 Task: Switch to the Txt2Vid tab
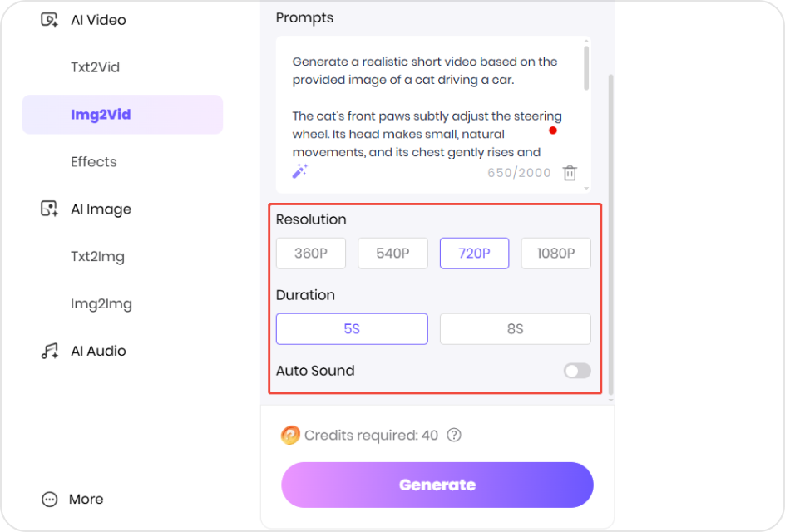[93, 66]
